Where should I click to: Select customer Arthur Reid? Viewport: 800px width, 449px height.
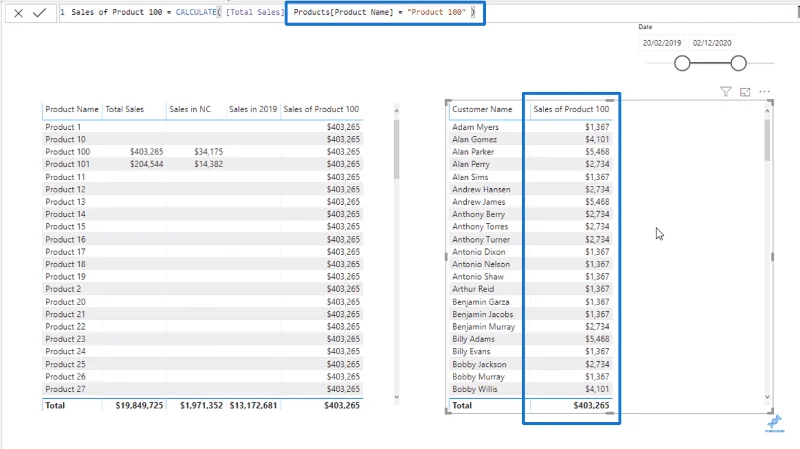point(473,289)
